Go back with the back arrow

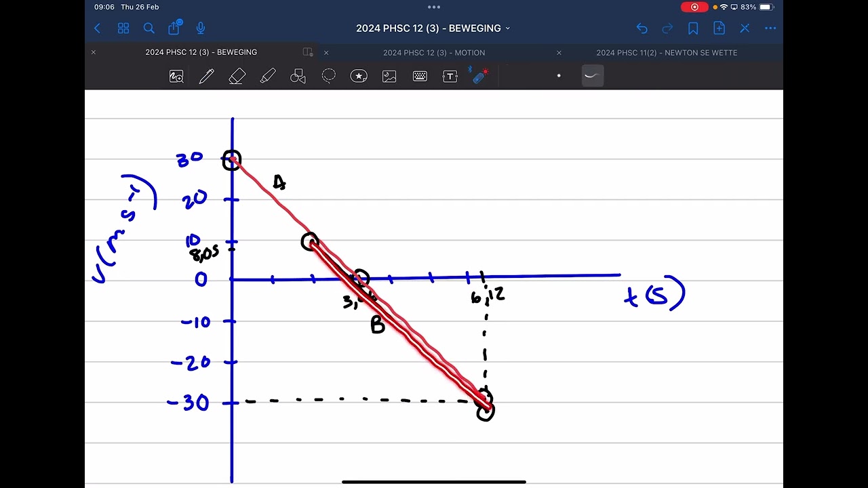97,28
